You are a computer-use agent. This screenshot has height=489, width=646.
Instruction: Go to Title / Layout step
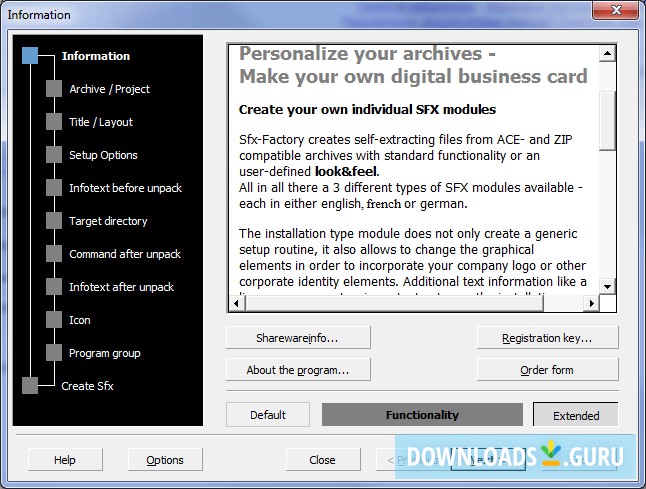click(x=101, y=122)
